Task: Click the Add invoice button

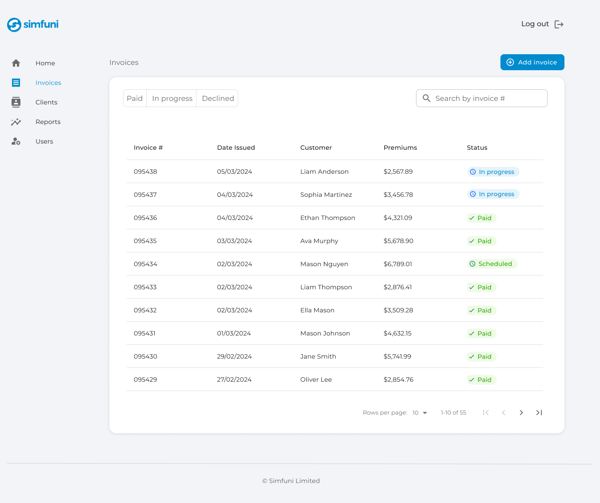Action: (532, 62)
